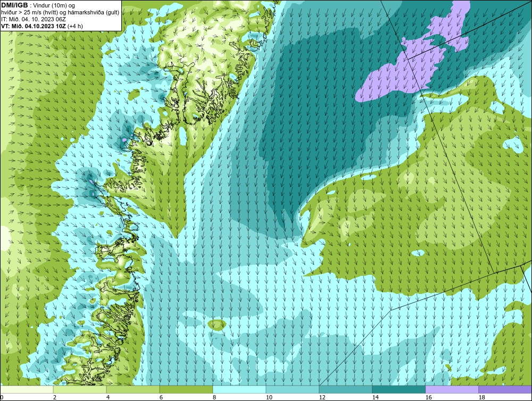Screen dimensions: 532x401
Task: Click the initial time line IT: Mið. 04. 10. 2023 06Z
Action: click(x=32, y=19)
